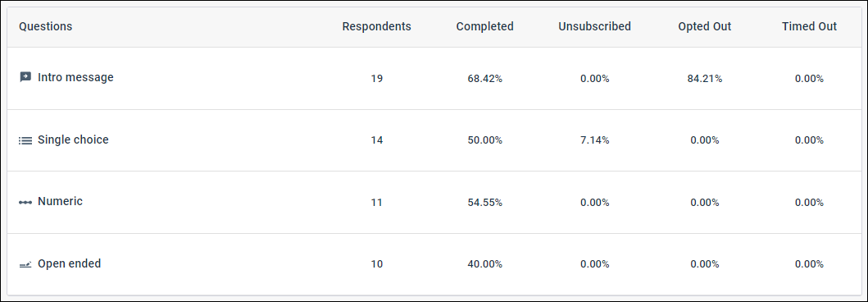
Task: Click the Numeric question icon
Action: pyautogui.click(x=25, y=202)
